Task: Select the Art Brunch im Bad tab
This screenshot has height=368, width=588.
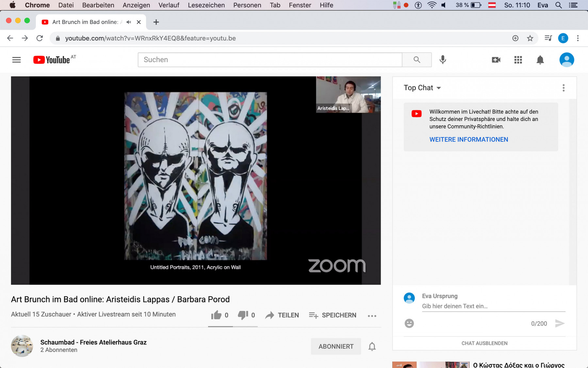Action: pyautogui.click(x=91, y=22)
